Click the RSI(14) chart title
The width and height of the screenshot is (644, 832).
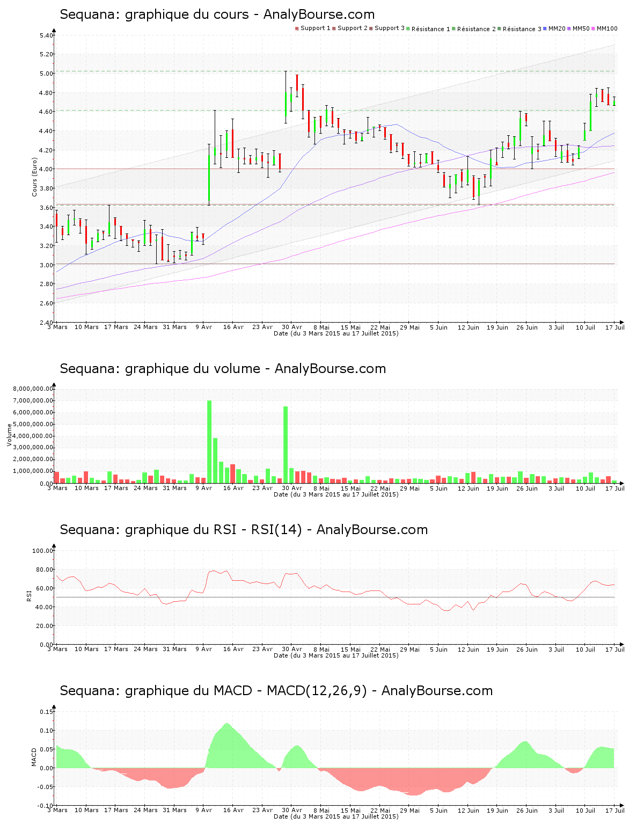click(244, 530)
